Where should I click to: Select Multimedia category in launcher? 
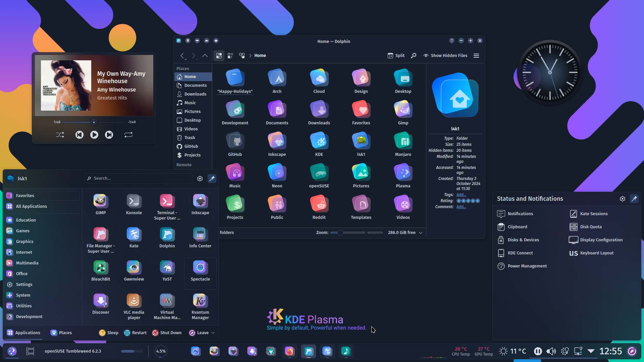42,263
